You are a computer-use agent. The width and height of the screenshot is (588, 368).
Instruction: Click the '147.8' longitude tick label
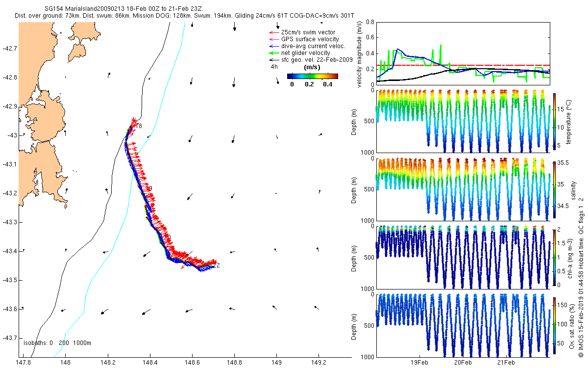[23, 363]
